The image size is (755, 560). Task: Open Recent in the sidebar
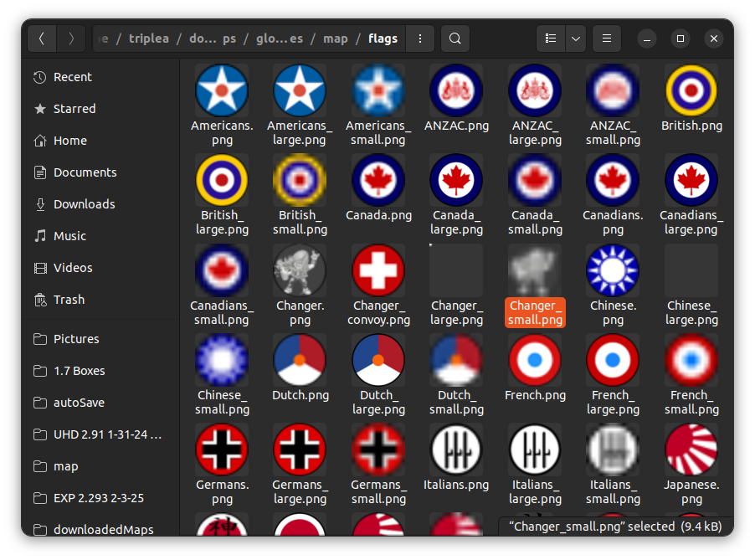100,77
